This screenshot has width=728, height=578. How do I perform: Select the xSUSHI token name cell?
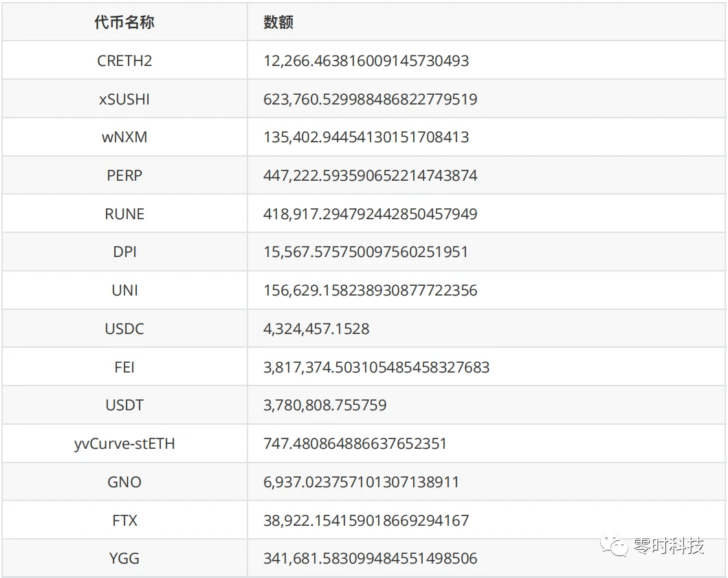click(x=124, y=99)
